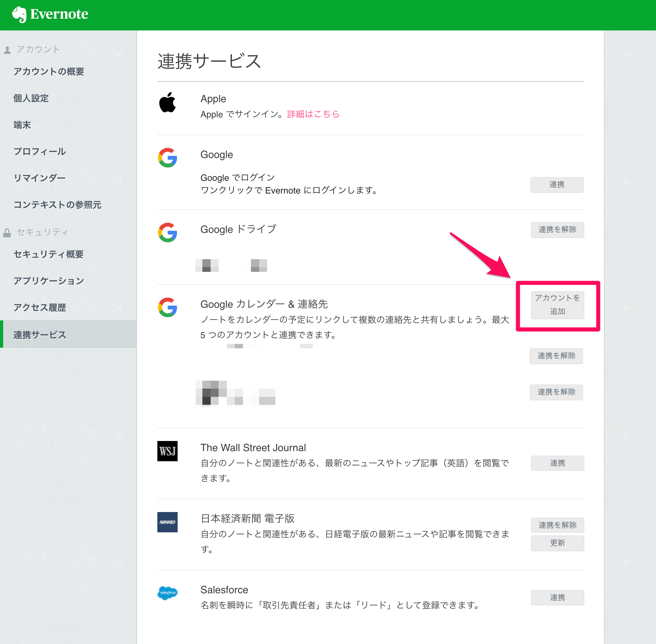The image size is (656, 644).
Task: Open アカウントの概要 in sidebar
Action: point(49,71)
